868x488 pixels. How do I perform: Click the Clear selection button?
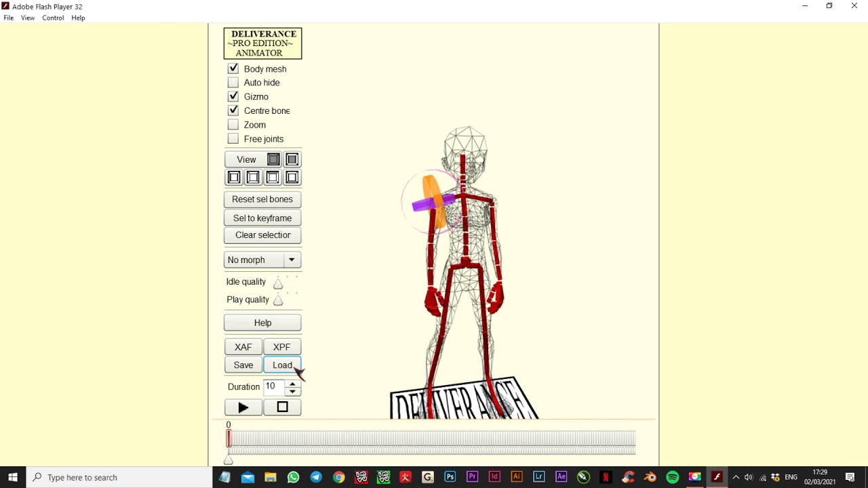[x=262, y=235]
